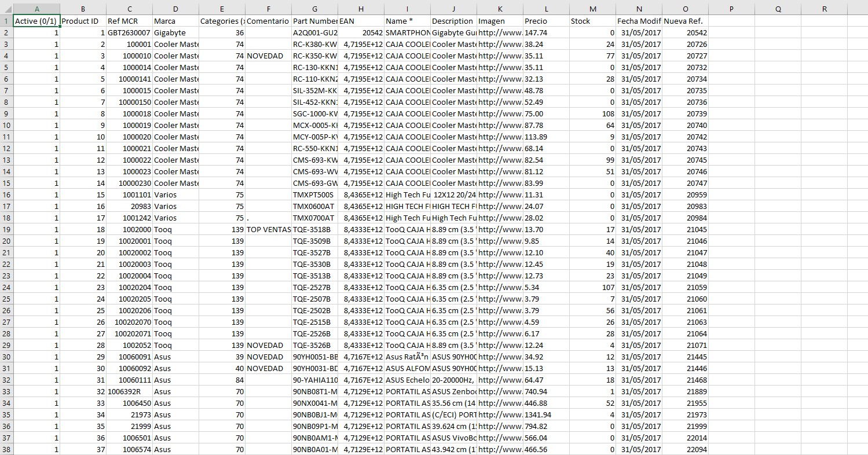
Task: Click the 'Precio' header cell
Action: click(x=547, y=21)
